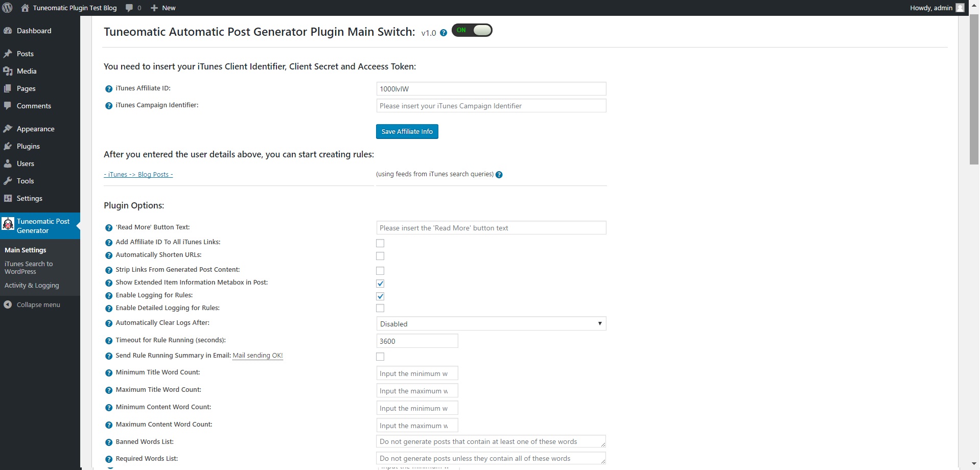This screenshot has width=980, height=470.
Task: Open the comments bubble icon in admin bar
Action: coord(129,8)
